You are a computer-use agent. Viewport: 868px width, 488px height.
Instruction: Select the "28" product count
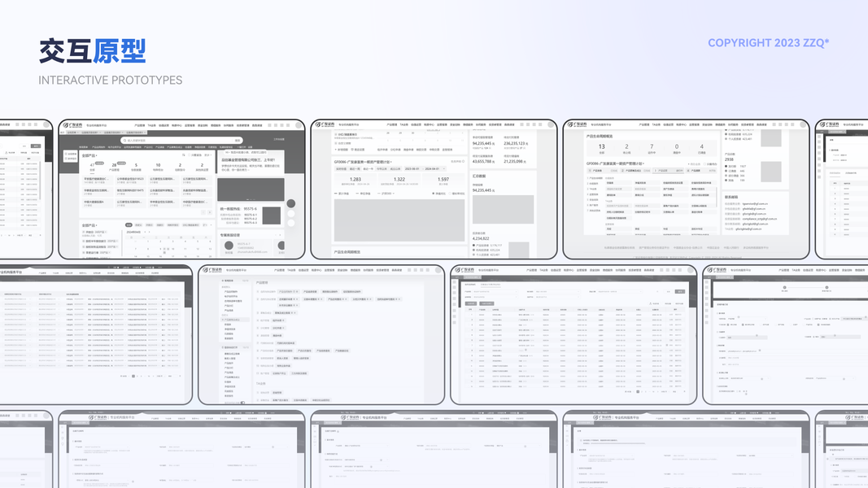point(114,165)
